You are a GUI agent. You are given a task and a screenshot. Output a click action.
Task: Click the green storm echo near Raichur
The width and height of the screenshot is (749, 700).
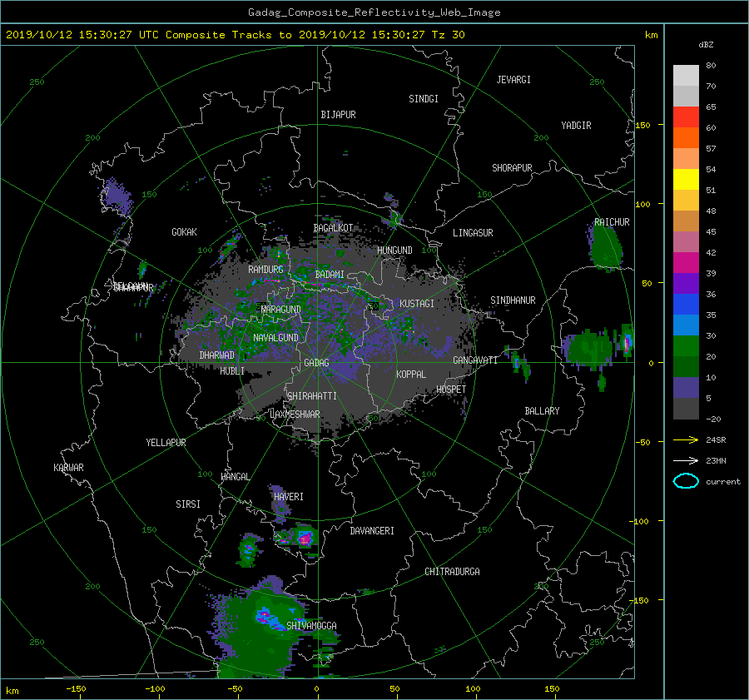click(606, 247)
